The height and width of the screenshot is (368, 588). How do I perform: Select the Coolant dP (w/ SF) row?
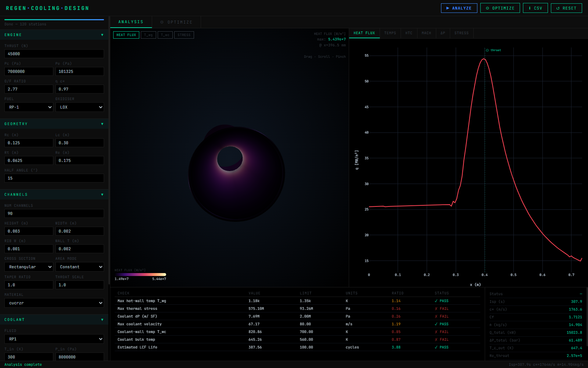(x=297, y=316)
